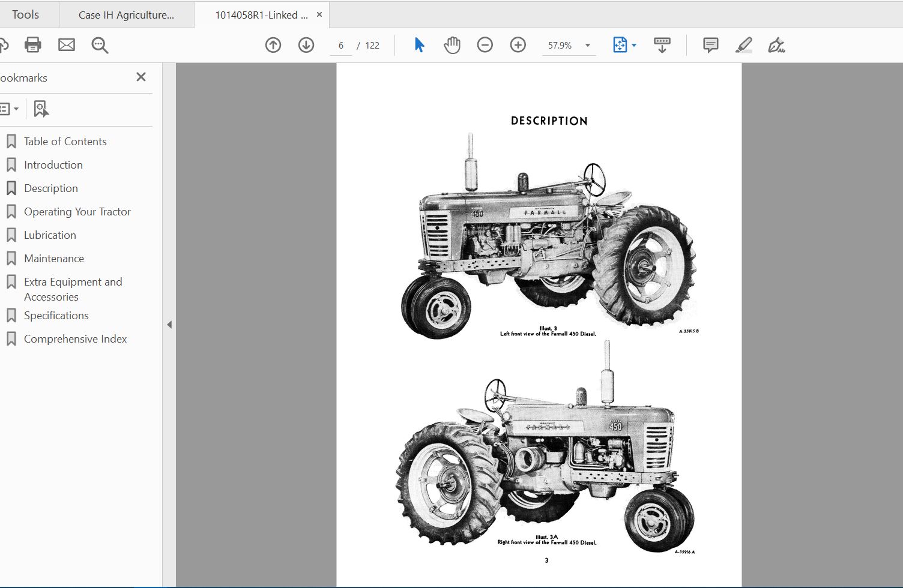The height and width of the screenshot is (588, 903).
Task: Open the Specifications bookmark
Action: pos(56,316)
